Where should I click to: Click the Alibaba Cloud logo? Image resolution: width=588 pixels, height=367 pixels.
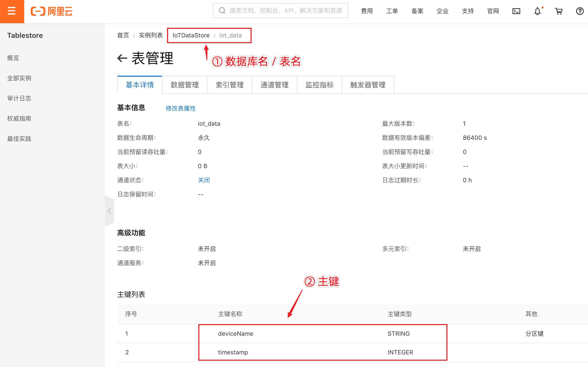point(51,11)
